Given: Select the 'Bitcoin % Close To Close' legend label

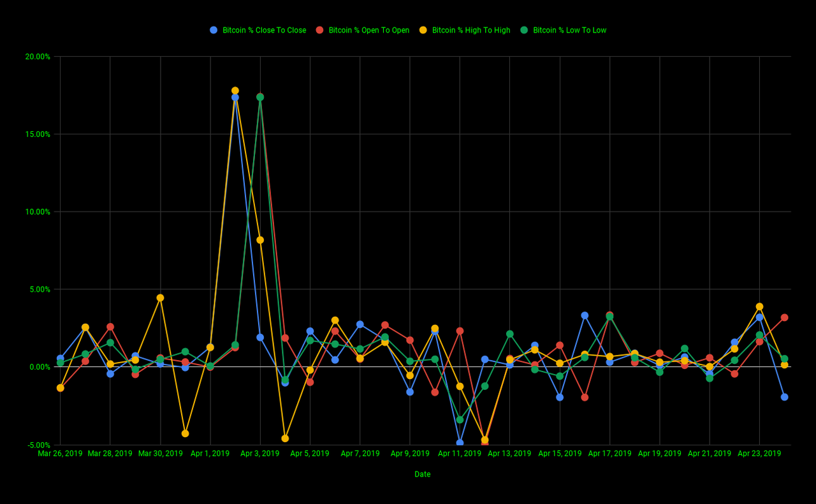Looking at the screenshot, I should [x=264, y=30].
